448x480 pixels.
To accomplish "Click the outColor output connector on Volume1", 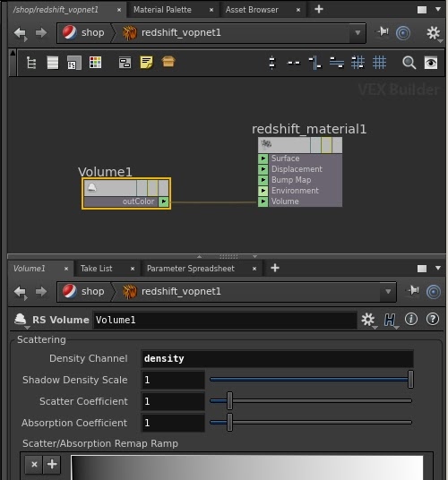I will (164, 201).
